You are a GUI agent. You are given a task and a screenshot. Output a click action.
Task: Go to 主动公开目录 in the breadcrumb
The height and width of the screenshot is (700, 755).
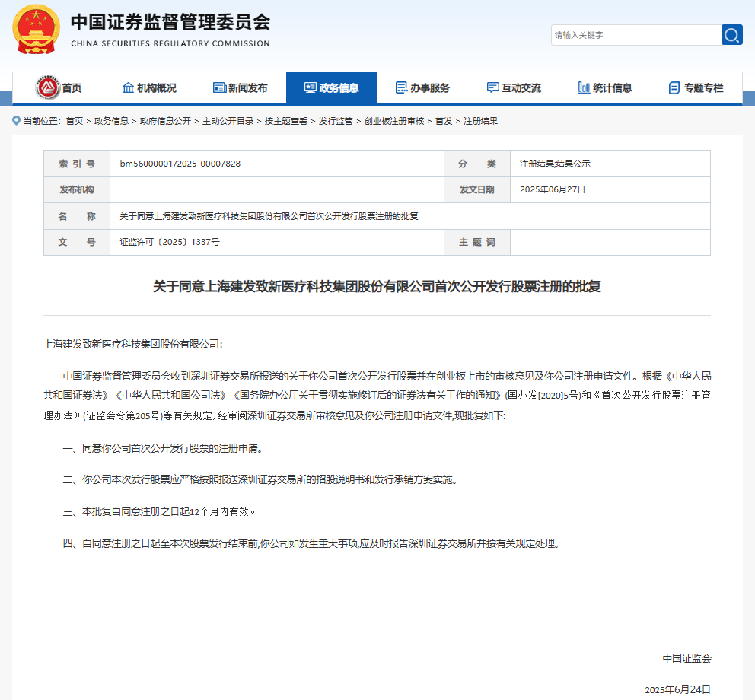[x=228, y=121]
